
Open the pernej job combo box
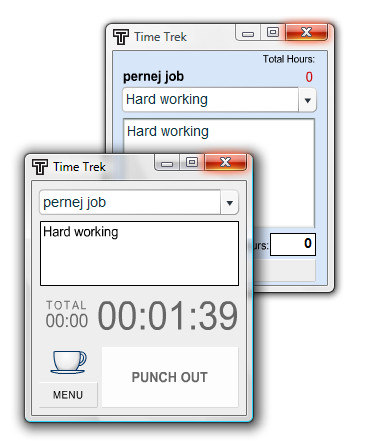tap(139, 202)
